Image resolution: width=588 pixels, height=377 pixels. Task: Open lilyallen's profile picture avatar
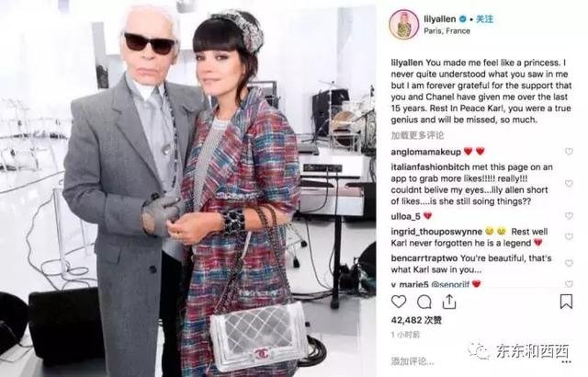[x=404, y=25]
